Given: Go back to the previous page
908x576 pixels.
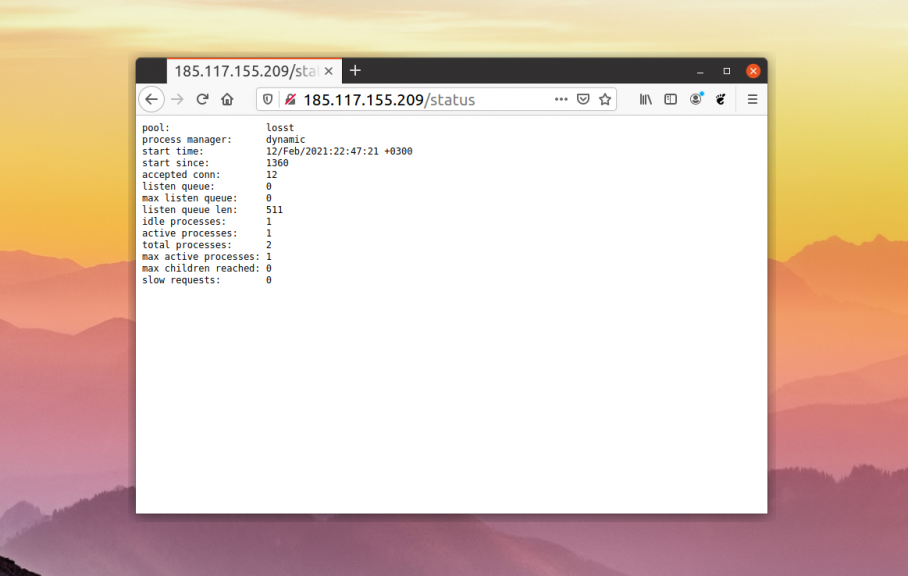Looking at the screenshot, I should tap(152, 100).
